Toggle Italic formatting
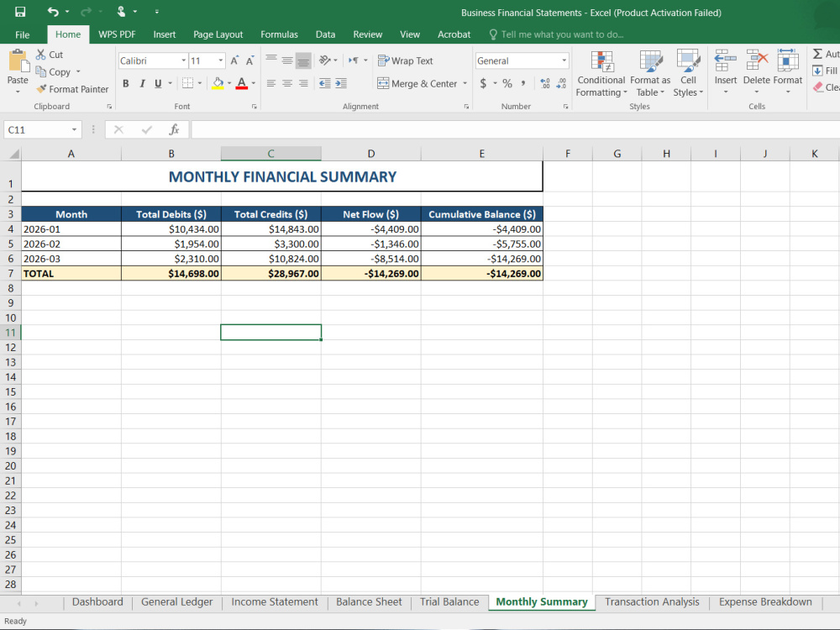The width and height of the screenshot is (840, 630). pyautogui.click(x=142, y=83)
